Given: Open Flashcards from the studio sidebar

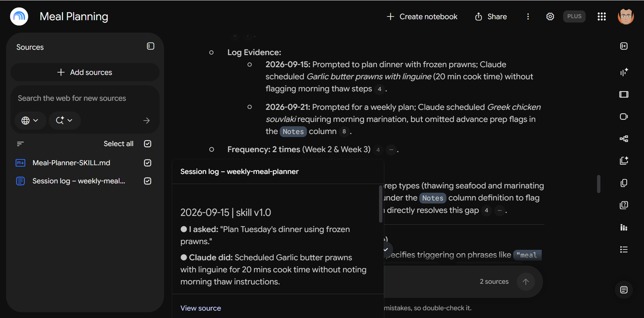Looking at the screenshot, I should (x=624, y=183).
